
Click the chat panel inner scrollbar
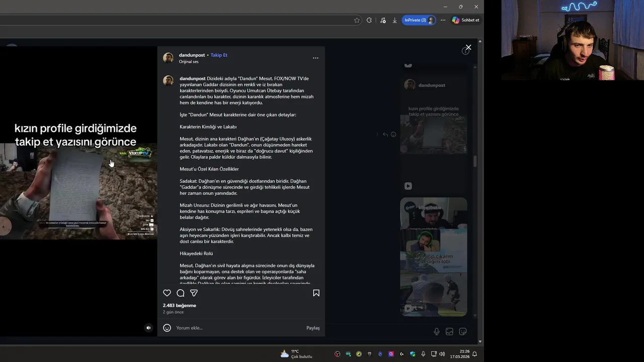click(x=475, y=162)
